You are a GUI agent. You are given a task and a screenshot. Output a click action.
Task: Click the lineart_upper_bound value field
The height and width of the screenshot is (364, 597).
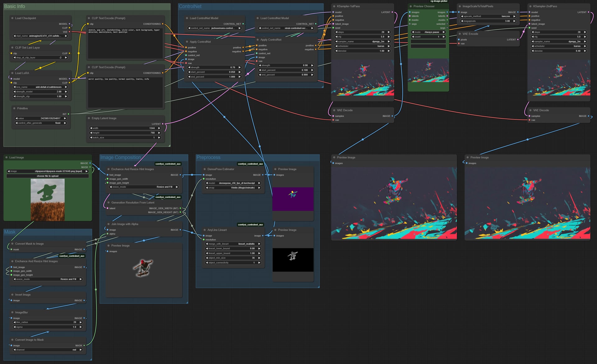click(233, 253)
